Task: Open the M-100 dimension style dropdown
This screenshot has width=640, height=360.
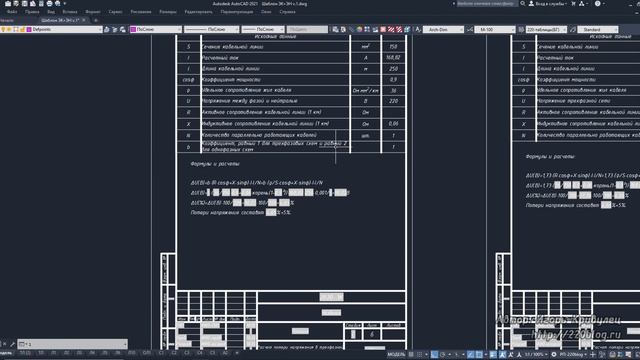Action: (x=495, y=29)
